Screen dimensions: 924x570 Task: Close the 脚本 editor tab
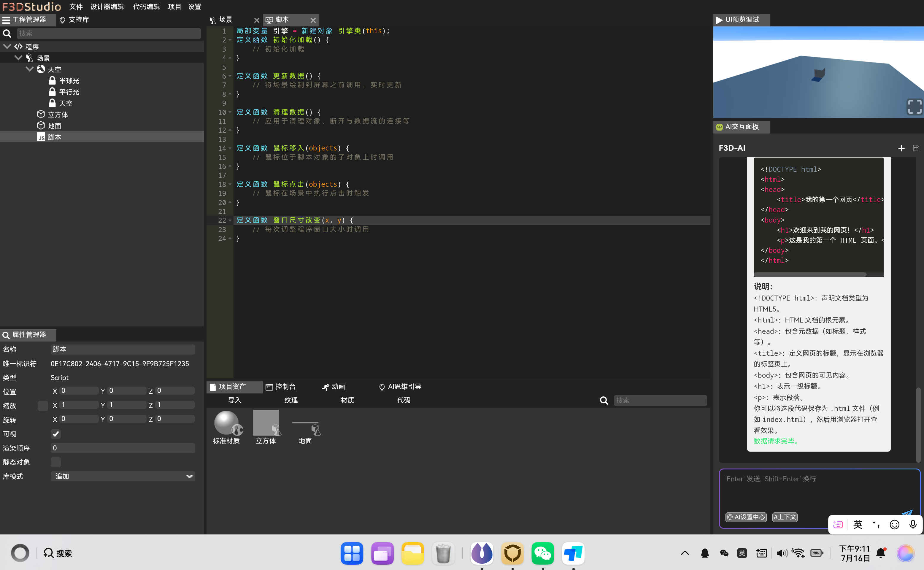click(x=313, y=20)
